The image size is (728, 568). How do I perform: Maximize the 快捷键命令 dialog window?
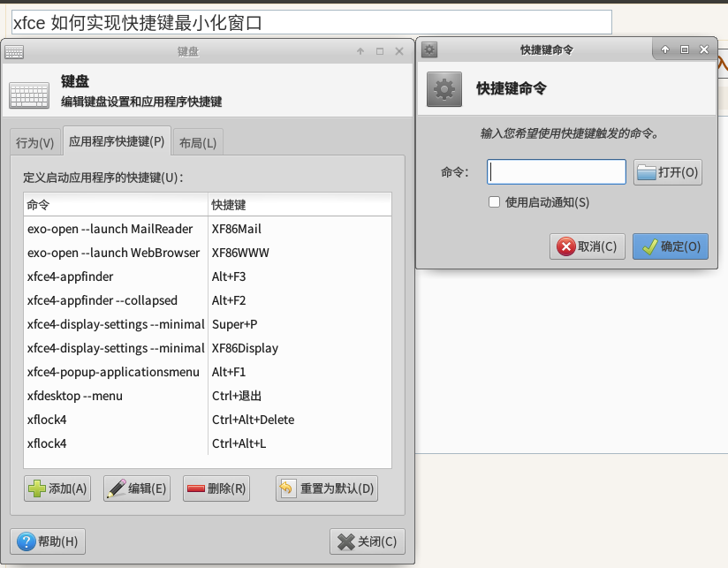pyautogui.click(x=685, y=49)
